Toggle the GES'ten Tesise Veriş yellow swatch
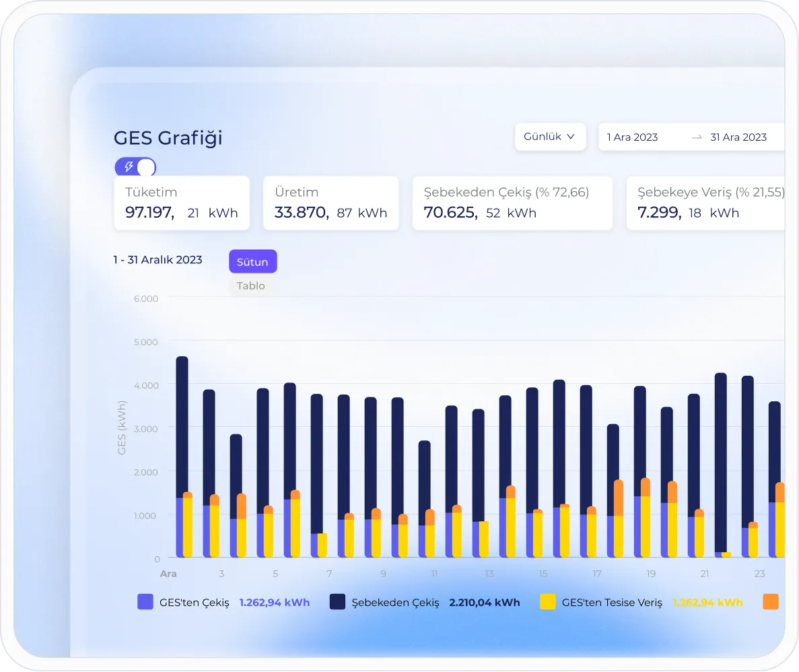The width and height of the screenshot is (799, 672). click(x=548, y=602)
